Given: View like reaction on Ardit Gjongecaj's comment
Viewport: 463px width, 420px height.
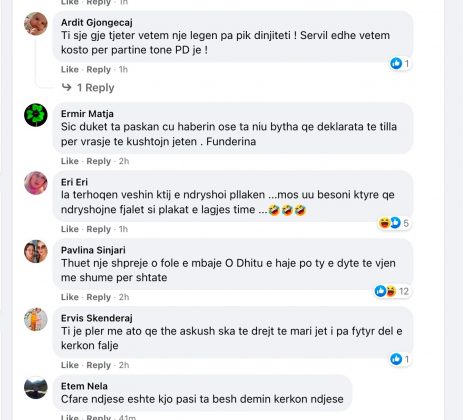Looking at the screenshot, I should pyautogui.click(x=400, y=63).
